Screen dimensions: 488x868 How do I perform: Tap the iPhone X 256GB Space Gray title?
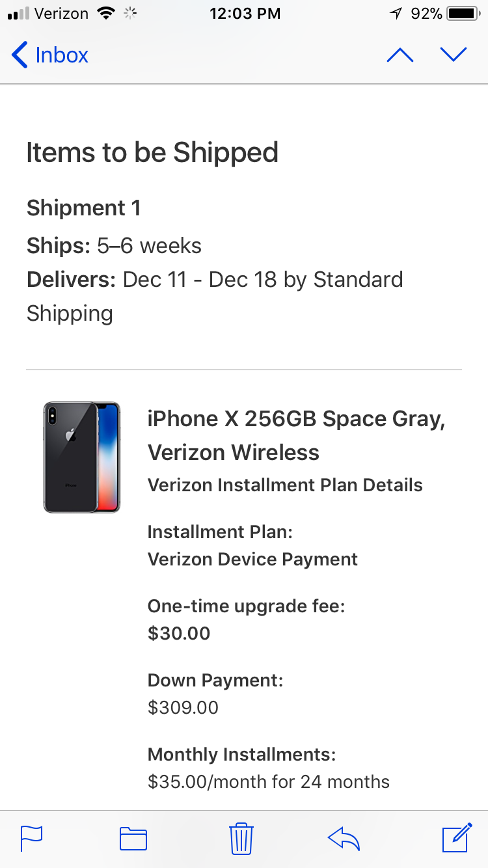click(x=296, y=419)
